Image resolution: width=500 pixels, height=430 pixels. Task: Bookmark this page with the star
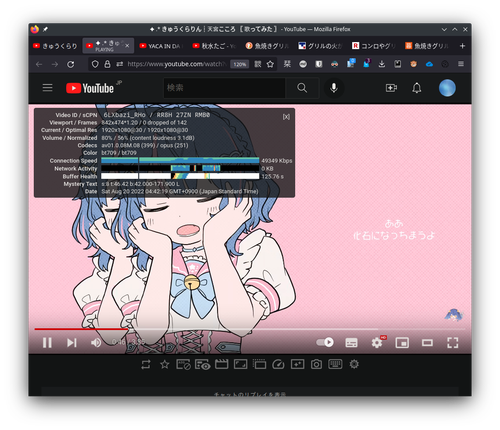pos(270,64)
